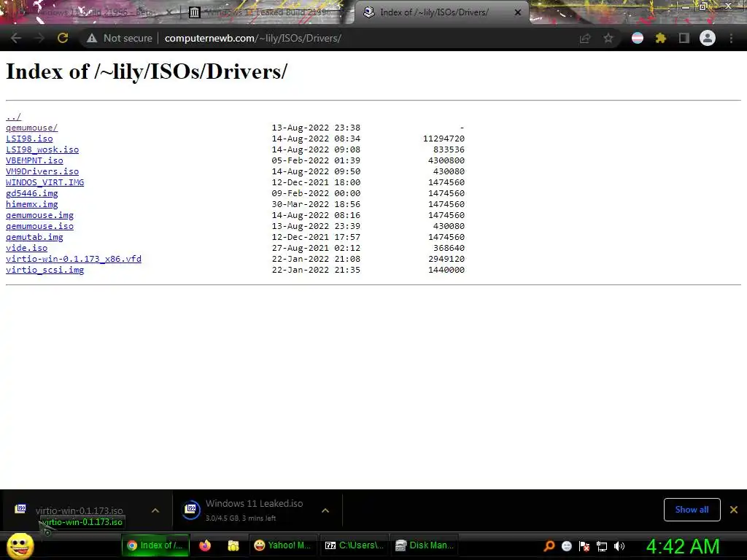
Task: Expand options for Windows 11 Leaked.iso download
Action: [325, 510]
